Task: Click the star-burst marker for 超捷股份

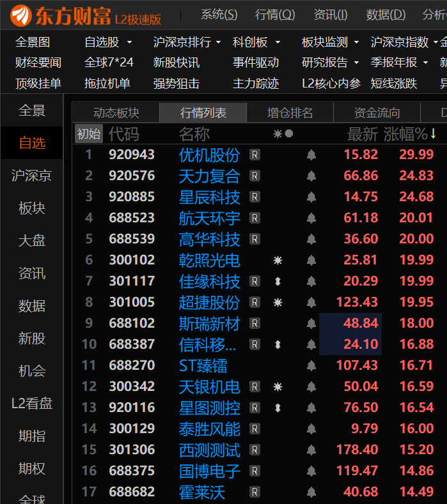Action: [x=278, y=302]
